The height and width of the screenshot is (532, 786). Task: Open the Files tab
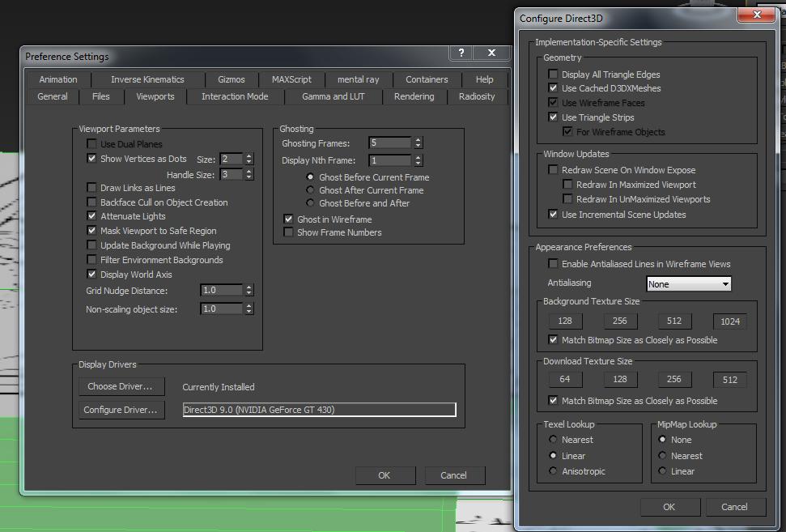(x=100, y=96)
